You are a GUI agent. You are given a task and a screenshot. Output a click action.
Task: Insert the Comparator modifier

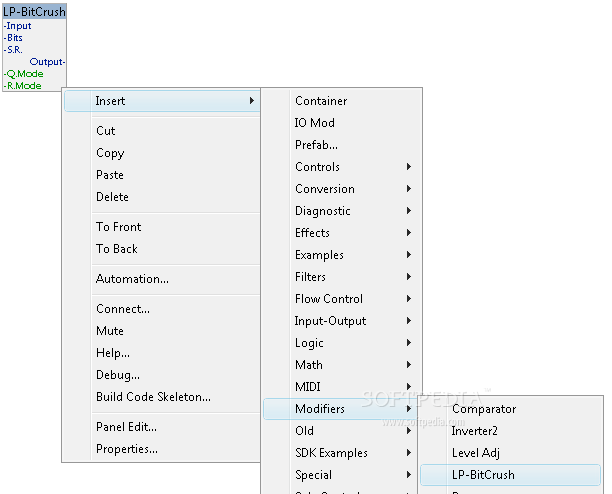pos(510,409)
